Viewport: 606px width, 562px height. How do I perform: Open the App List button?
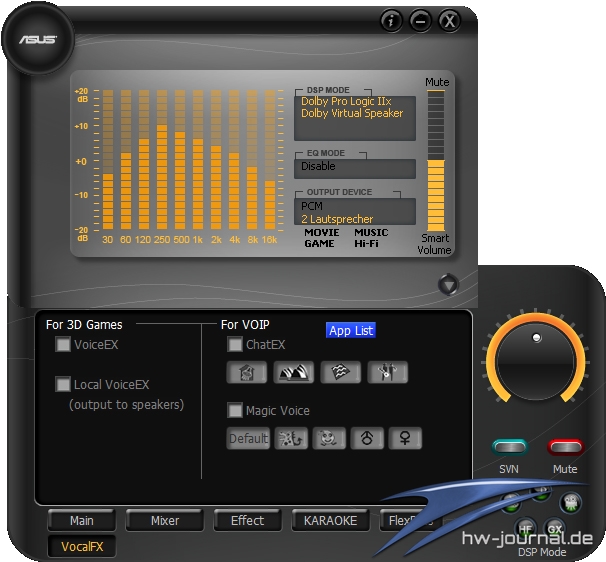click(351, 330)
